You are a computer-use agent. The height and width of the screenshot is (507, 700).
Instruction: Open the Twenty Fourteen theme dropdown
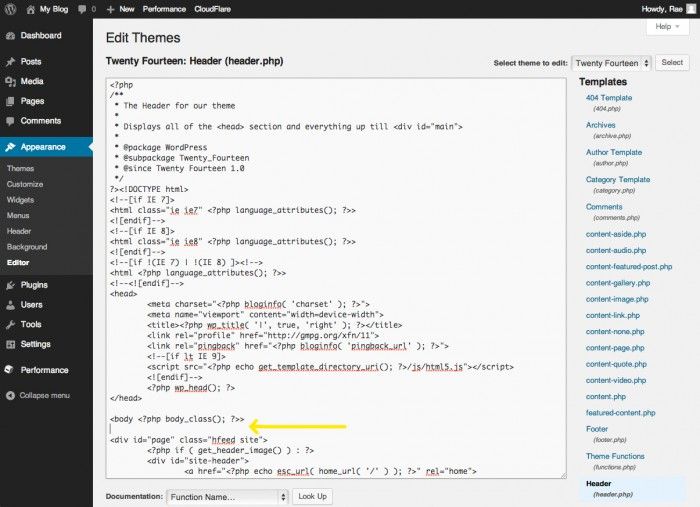[x=612, y=63]
